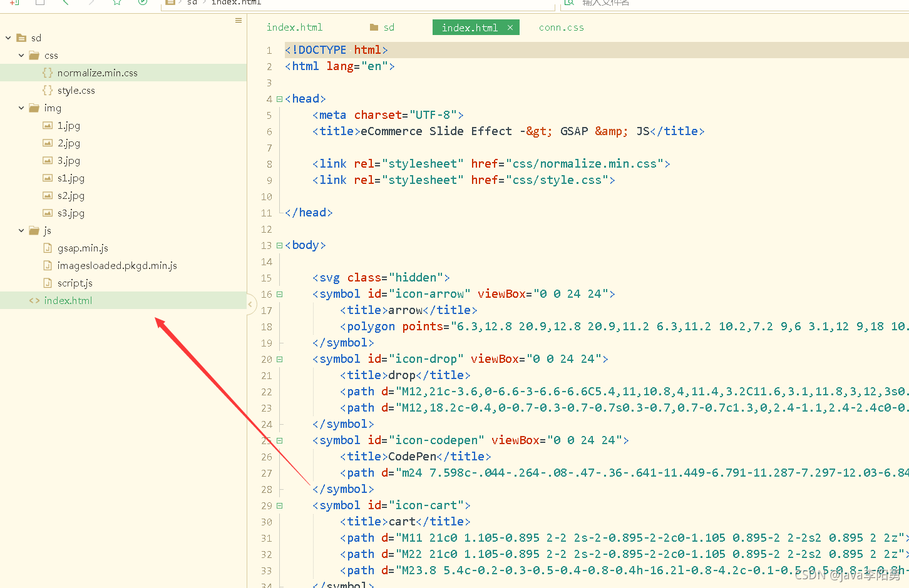Switch to the first index.html tab
The width and height of the screenshot is (909, 588).
pyautogui.click(x=295, y=28)
